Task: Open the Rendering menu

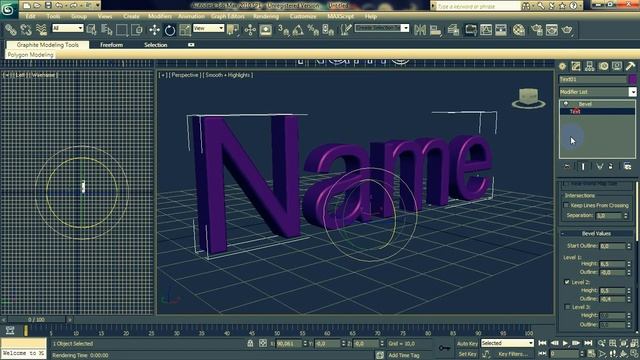Action: [x=266, y=16]
